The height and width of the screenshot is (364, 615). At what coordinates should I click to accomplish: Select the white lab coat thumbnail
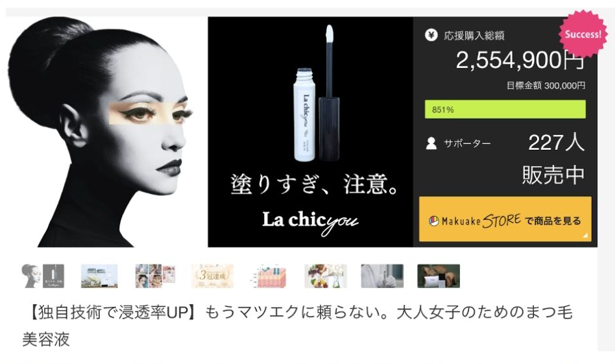pos(382,276)
